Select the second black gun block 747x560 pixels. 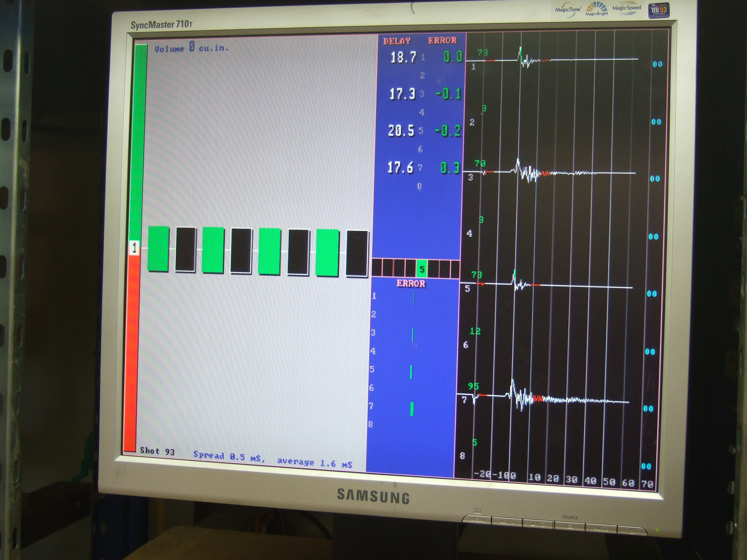click(241, 250)
